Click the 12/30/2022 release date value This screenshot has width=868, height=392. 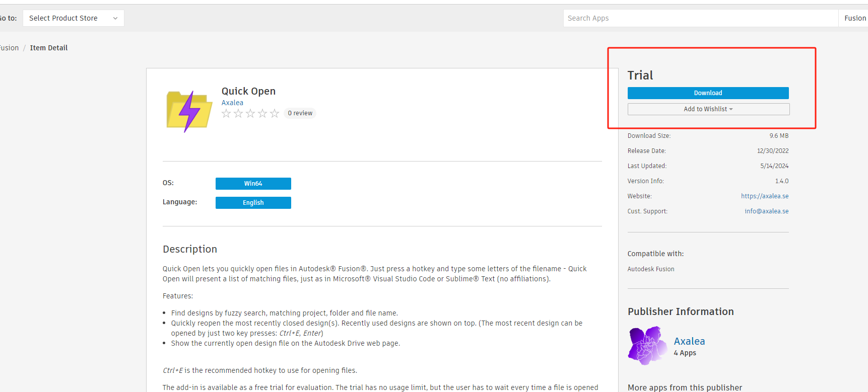click(x=773, y=151)
